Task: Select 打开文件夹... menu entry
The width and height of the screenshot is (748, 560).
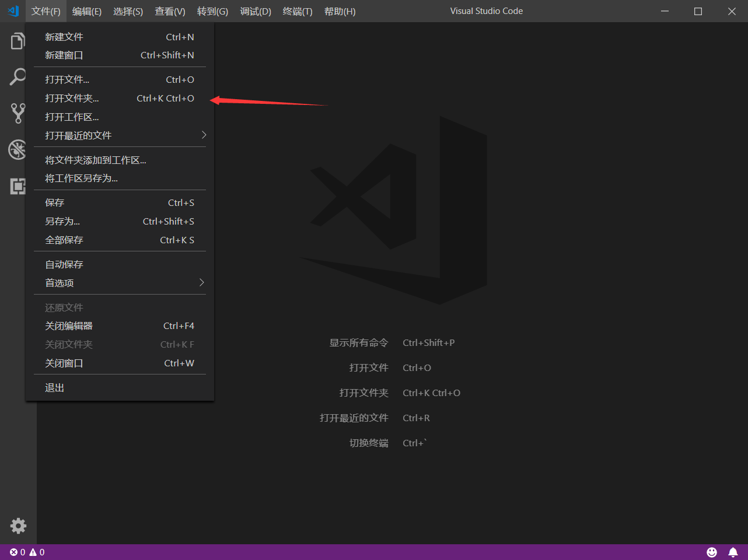Action: click(72, 98)
